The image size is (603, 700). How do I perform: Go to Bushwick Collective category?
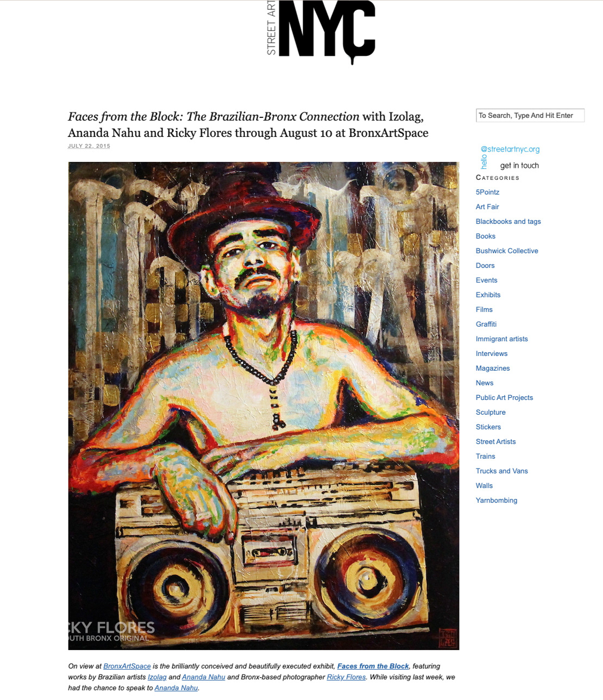pos(507,251)
